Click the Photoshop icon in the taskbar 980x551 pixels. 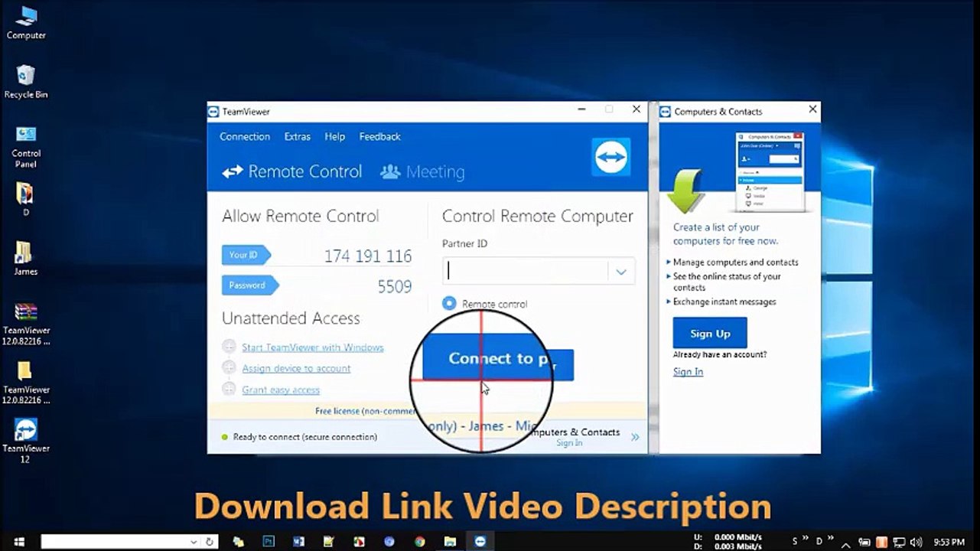coord(269,542)
